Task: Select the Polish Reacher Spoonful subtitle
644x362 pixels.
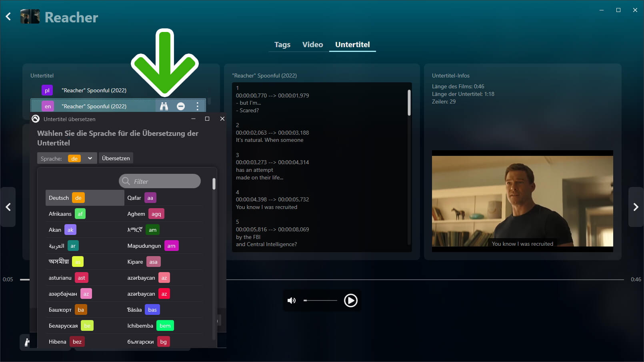Action: 94,90
